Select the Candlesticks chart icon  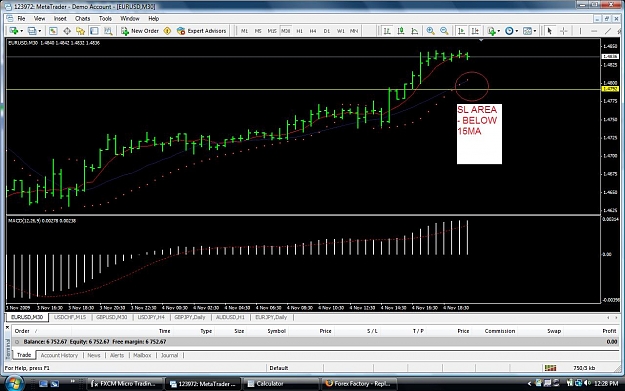[401, 31]
